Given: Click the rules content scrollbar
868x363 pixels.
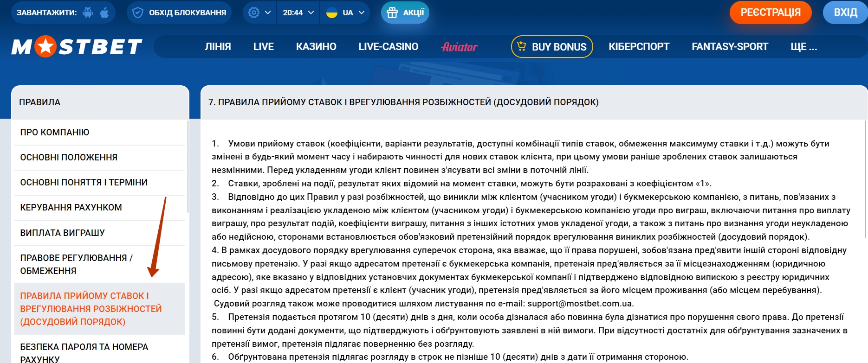Looking at the screenshot, I should pos(866,178).
